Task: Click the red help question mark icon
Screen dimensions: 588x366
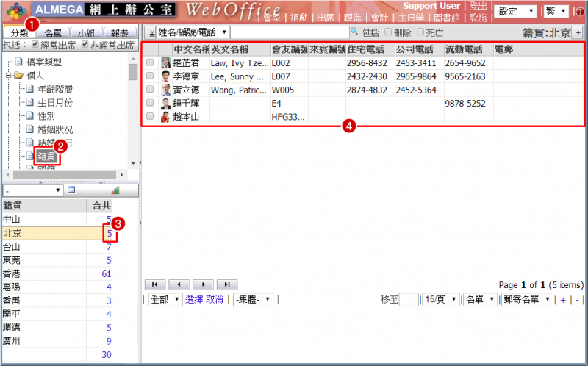Action: point(580,12)
